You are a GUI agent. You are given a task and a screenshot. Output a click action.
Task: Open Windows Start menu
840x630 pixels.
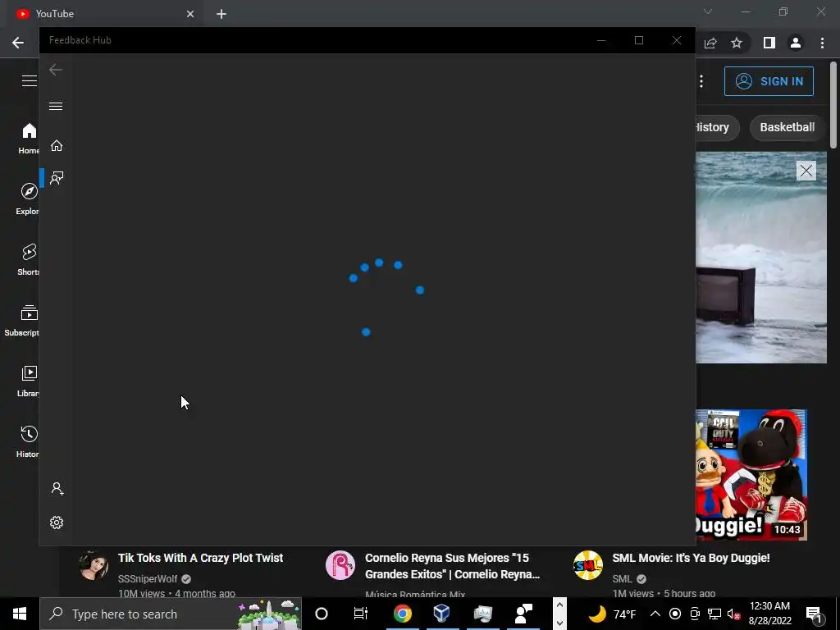point(20,614)
